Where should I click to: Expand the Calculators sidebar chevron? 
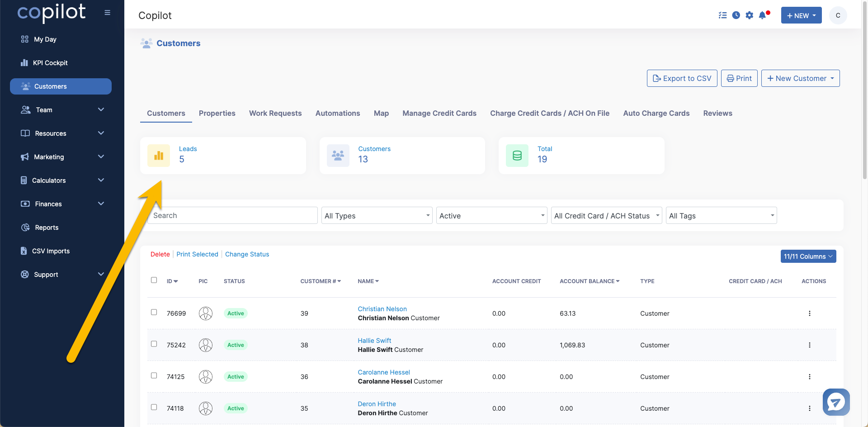[x=101, y=180]
